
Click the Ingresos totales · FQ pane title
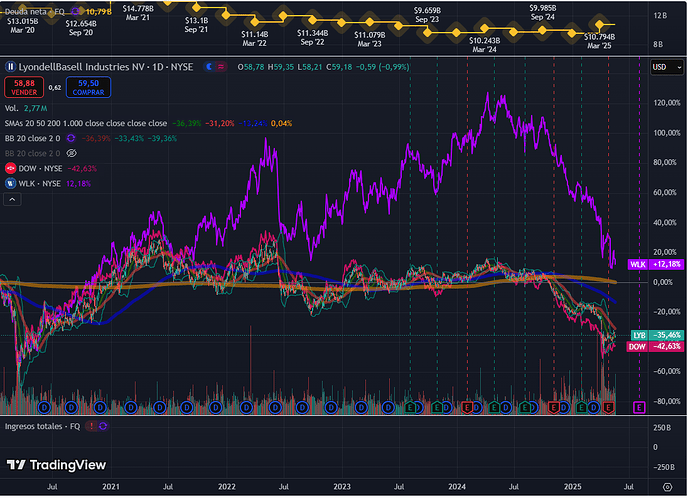pos(42,427)
